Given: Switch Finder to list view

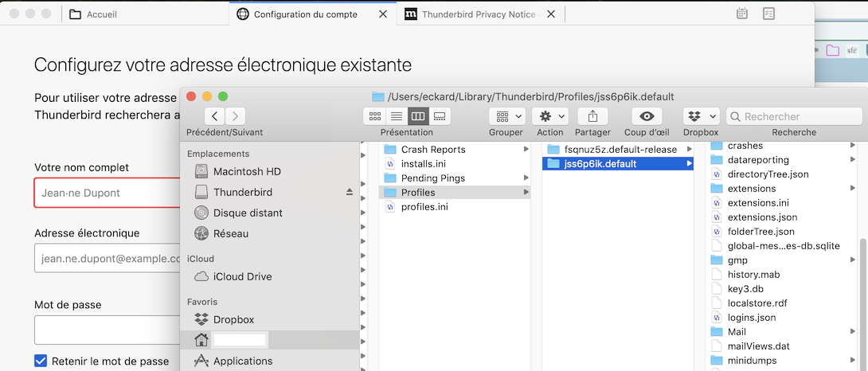Looking at the screenshot, I should [397, 116].
